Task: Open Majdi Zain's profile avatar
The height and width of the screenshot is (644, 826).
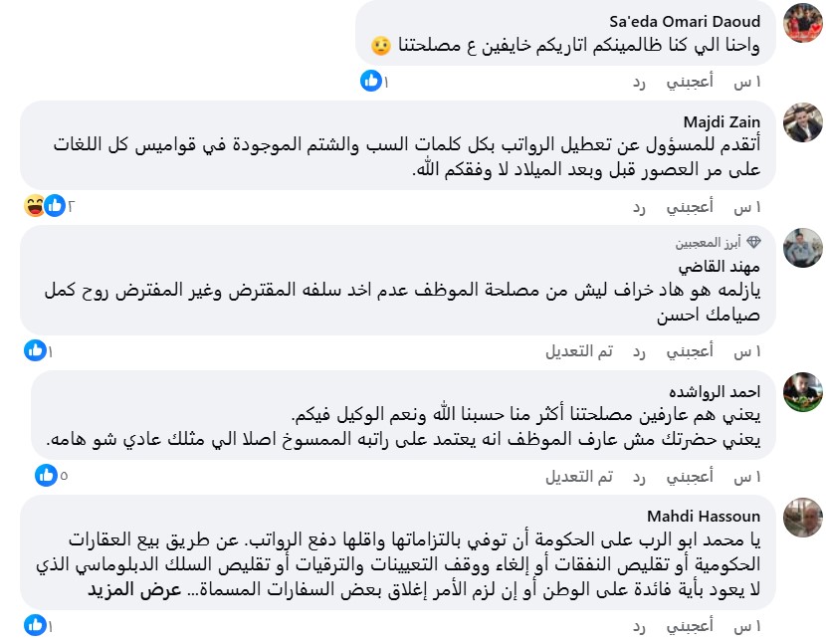Action: click(802, 121)
